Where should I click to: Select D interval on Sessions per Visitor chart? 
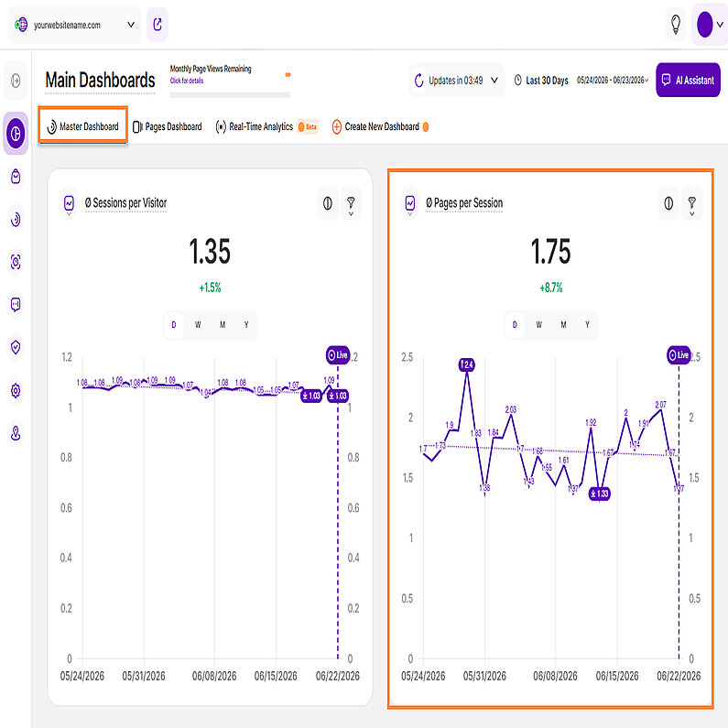coord(174,324)
